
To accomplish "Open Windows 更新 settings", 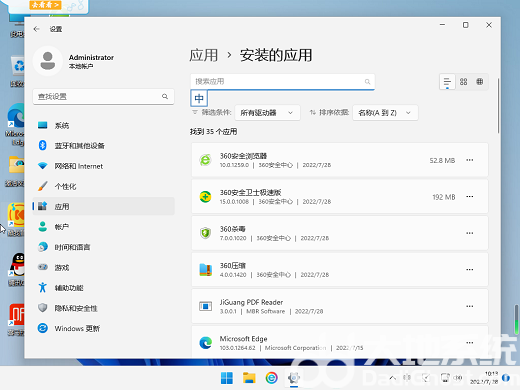I will pos(104,328).
